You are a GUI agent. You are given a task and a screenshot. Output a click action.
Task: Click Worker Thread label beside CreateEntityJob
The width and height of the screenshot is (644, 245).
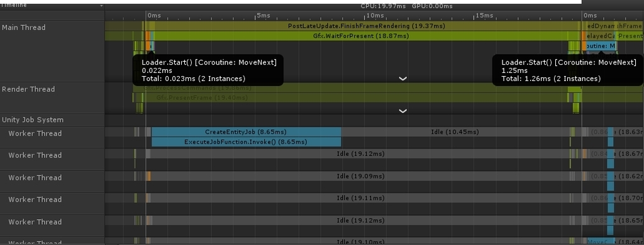(x=35, y=133)
